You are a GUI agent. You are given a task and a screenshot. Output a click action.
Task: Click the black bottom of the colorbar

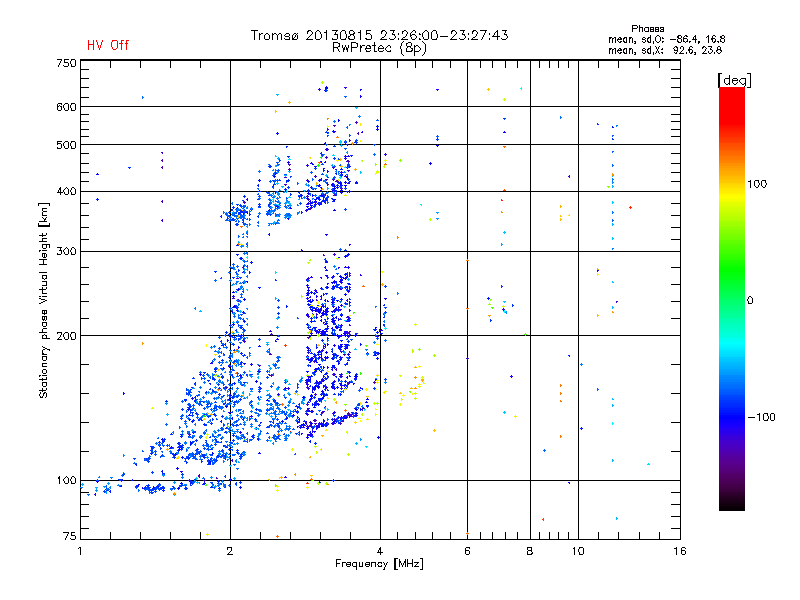coord(732,503)
